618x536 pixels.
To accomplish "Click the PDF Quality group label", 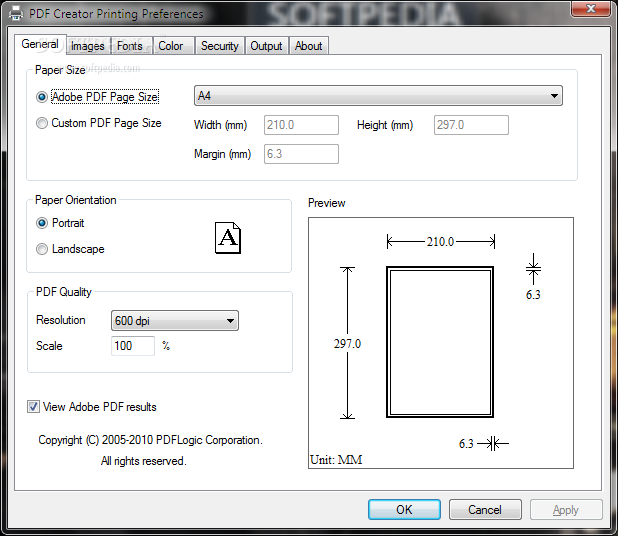I will 63,292.
